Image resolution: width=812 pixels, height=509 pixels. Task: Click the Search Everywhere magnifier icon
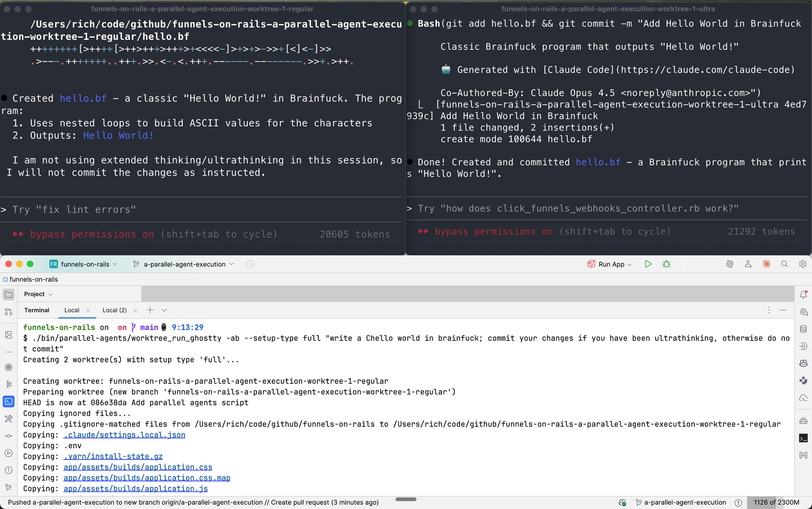tap(784, 264)
